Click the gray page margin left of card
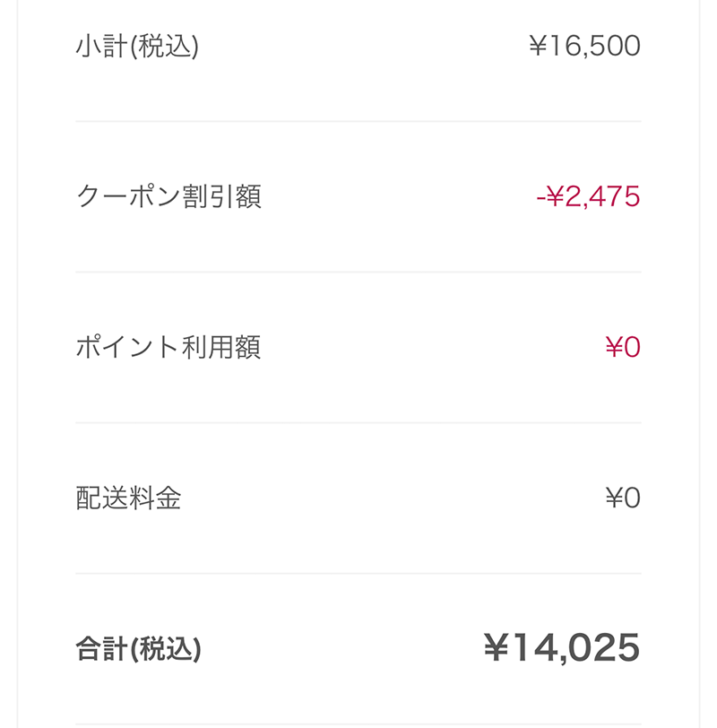This screenshot has width=717, height=728. pos(8,359)
